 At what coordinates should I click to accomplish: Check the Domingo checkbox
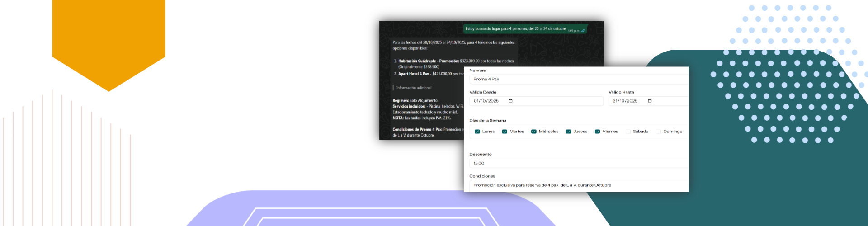658,132
